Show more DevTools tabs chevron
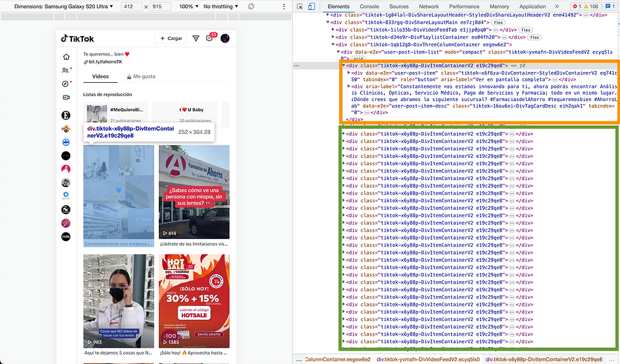The height and width of the screenshot is (364, 620). [x=557, y=6]
